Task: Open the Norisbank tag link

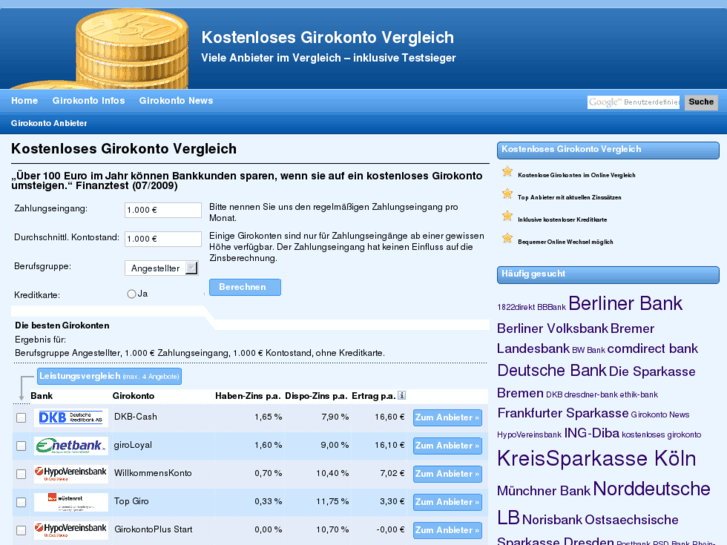Action: (552, 519)
